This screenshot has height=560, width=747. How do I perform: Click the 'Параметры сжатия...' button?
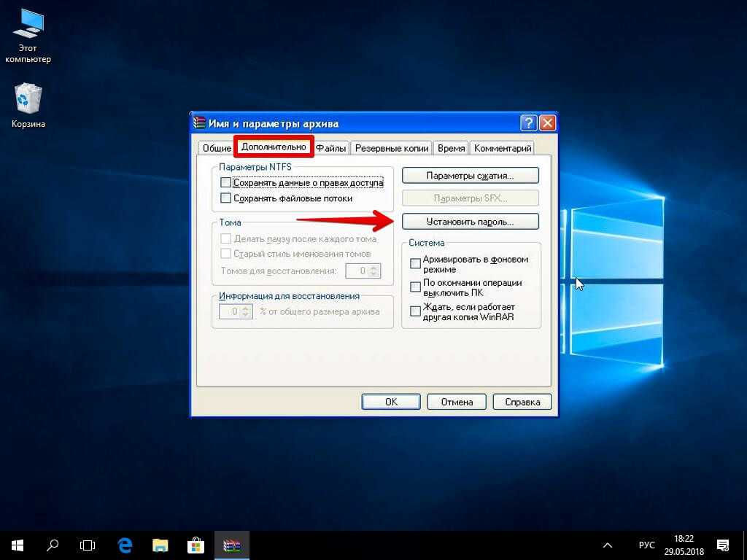click(471, 175)
